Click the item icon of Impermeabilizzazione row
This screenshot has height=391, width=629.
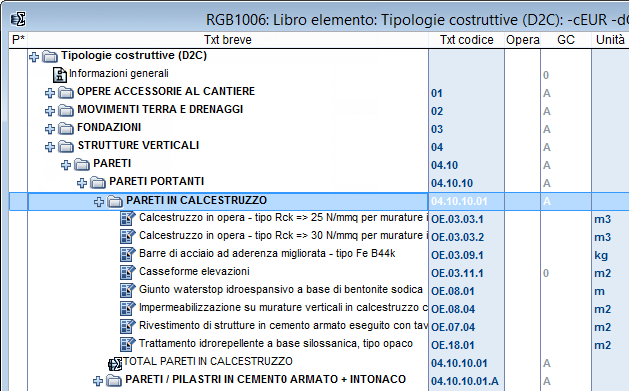[128, 309]
